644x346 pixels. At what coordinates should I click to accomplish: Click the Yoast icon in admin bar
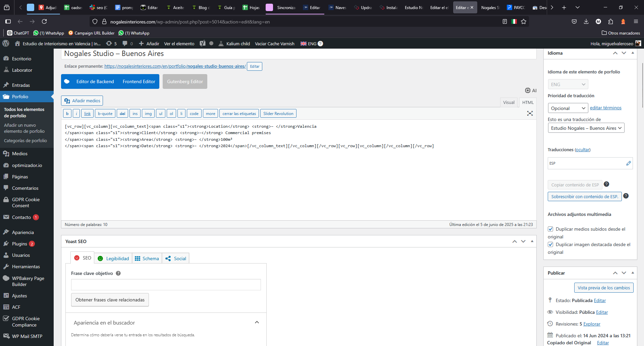coord(203,44)
